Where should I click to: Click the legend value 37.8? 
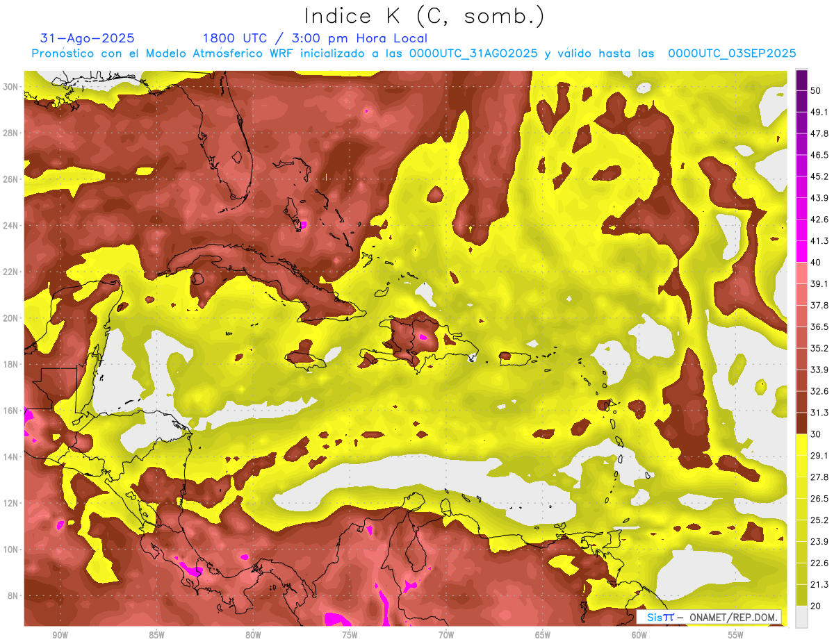point(819,305)
